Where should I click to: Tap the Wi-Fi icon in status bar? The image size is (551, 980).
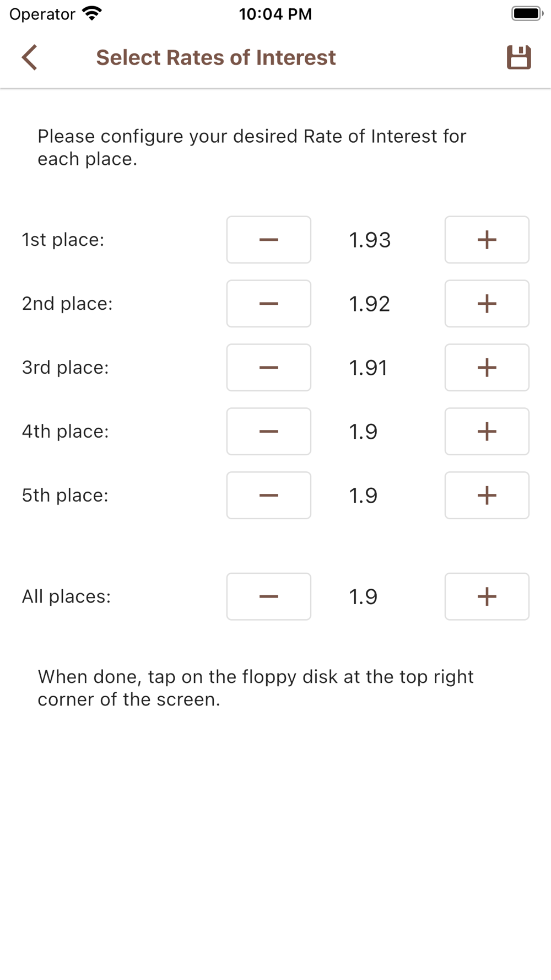pyautogui.click(x=92, y=13)
